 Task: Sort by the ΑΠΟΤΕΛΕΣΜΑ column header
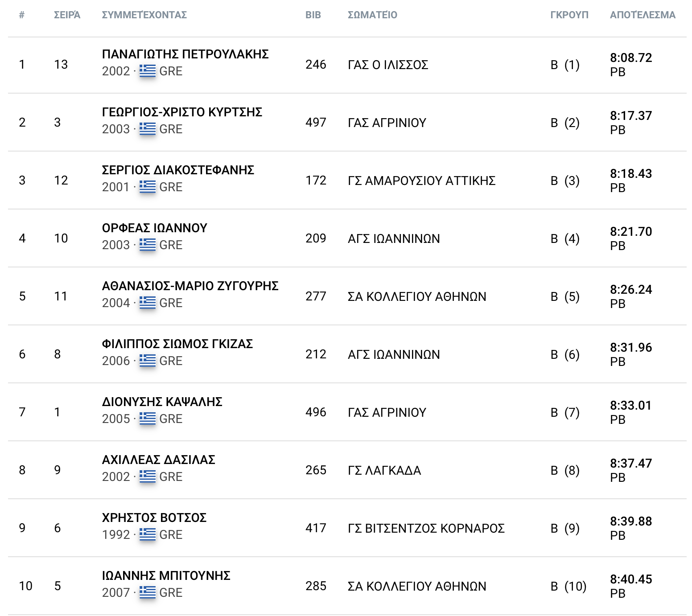(x=642, y=15)
